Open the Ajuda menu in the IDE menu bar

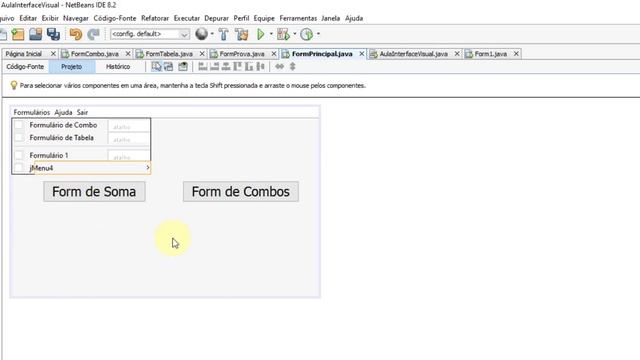[354, 18]
